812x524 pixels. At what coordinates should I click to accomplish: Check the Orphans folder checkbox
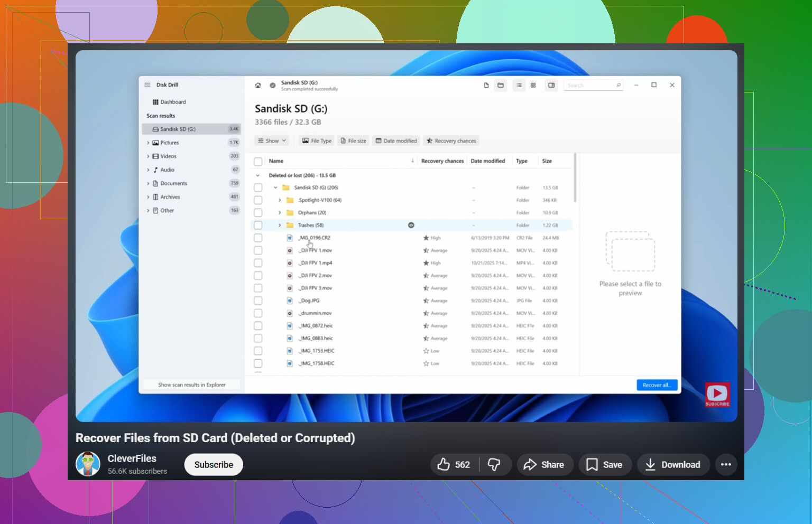click(x=258, y=213)
